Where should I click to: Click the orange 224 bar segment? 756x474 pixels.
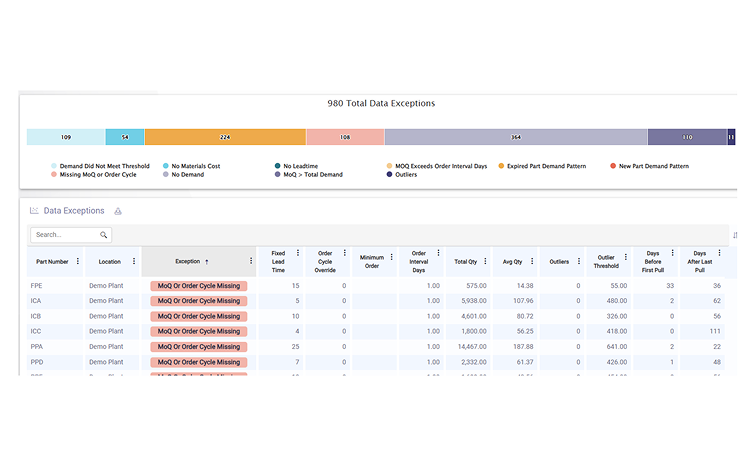[225, 137]
